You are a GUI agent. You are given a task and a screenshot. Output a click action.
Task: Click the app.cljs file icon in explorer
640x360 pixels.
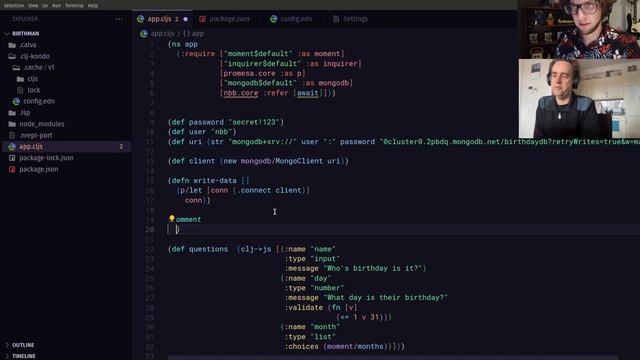(12, 147)
